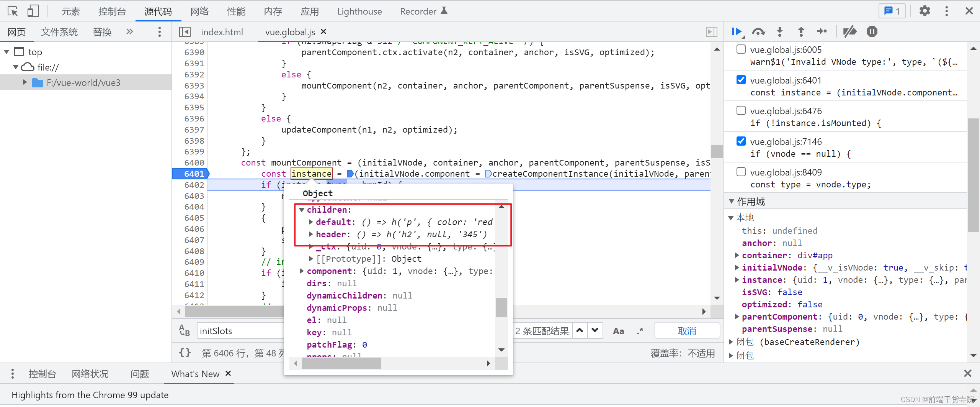Viewport: 980px width, 407px height.
Task: Open the drawer three-dot menu
Action: point(13,374)
